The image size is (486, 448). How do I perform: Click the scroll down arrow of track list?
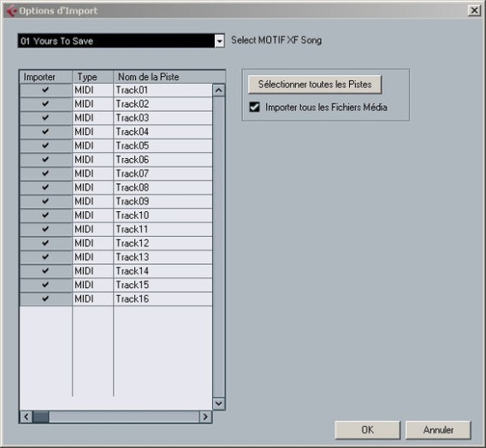(219, 404)
